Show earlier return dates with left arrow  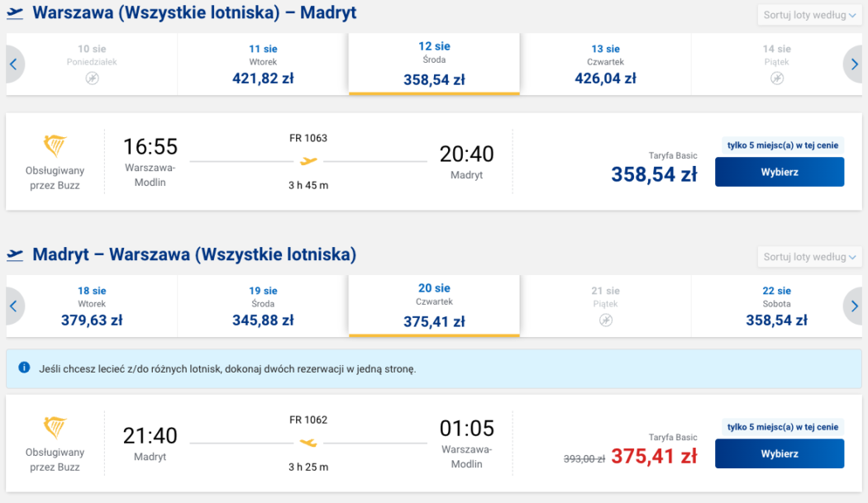[x=13, y=306]
